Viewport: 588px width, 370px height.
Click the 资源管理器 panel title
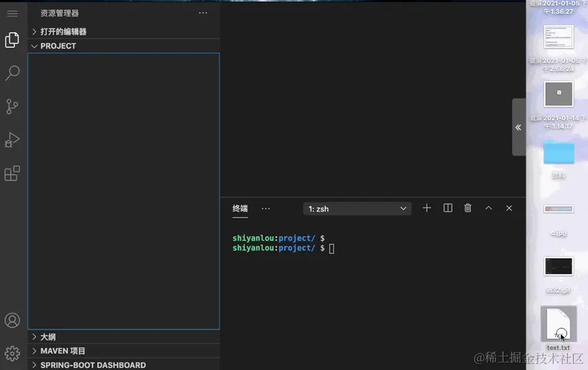tap(60, 13)
